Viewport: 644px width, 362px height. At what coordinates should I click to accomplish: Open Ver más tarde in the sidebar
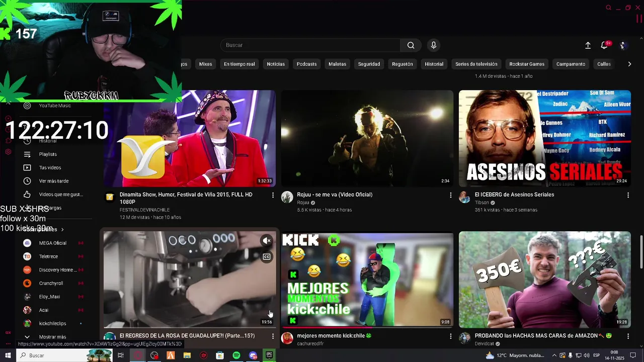[54, 181]
